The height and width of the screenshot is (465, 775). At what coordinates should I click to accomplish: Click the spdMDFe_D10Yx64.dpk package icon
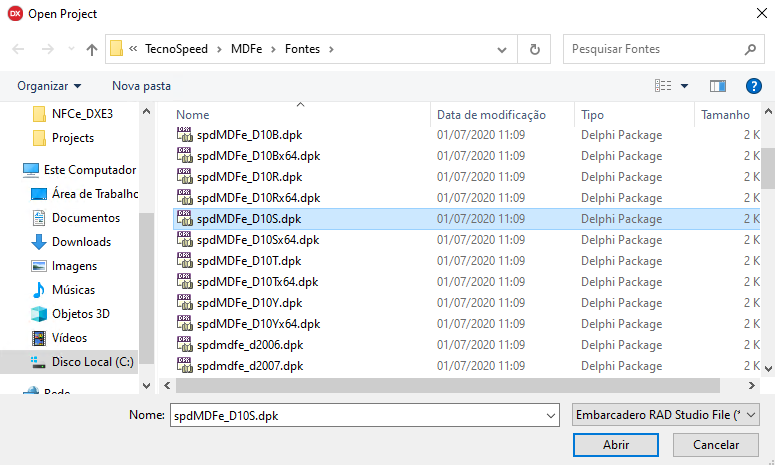point(184,324)
